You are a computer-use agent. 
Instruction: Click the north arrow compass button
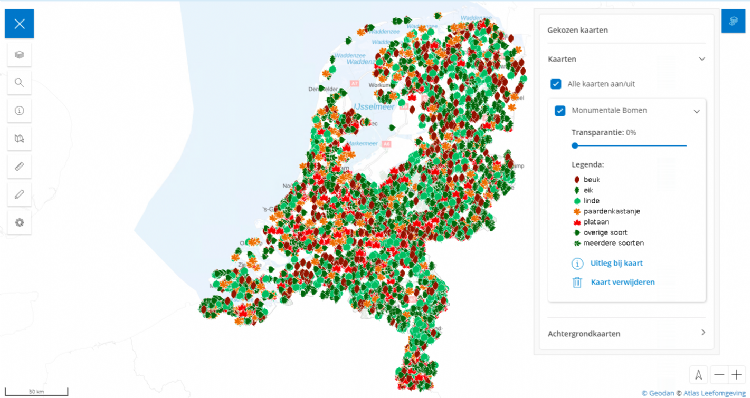699,375
